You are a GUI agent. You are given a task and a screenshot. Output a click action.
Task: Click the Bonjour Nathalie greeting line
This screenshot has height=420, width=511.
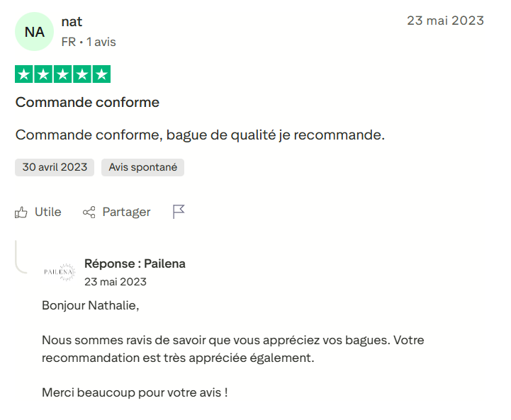pos(91,306)
